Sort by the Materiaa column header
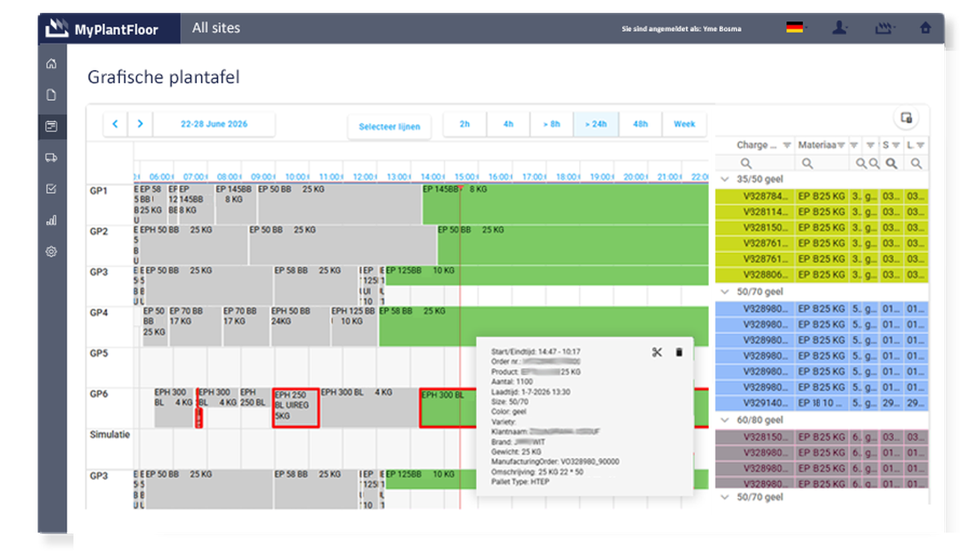This screenshot has height=551, width=980. click(817, 145)
